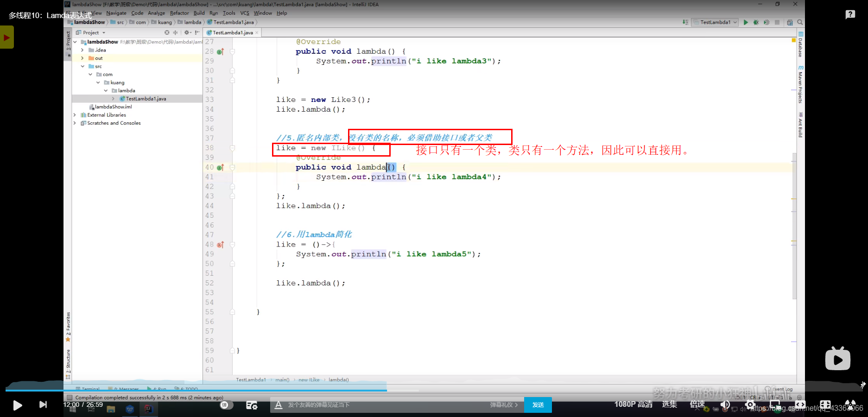The image size is (868, 417).
Task: Run with coverage icon in toolbar
Action: tap(767, 22)
